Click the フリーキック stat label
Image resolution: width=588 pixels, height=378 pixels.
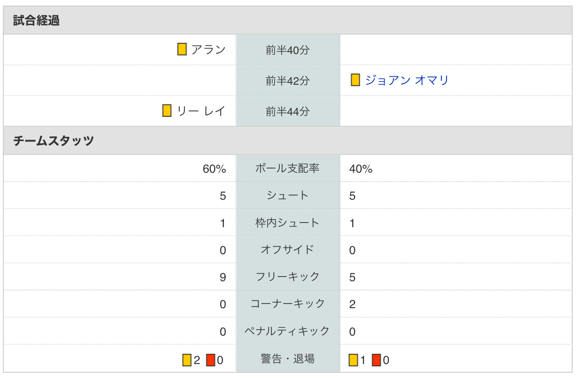[x=288, y=277]
